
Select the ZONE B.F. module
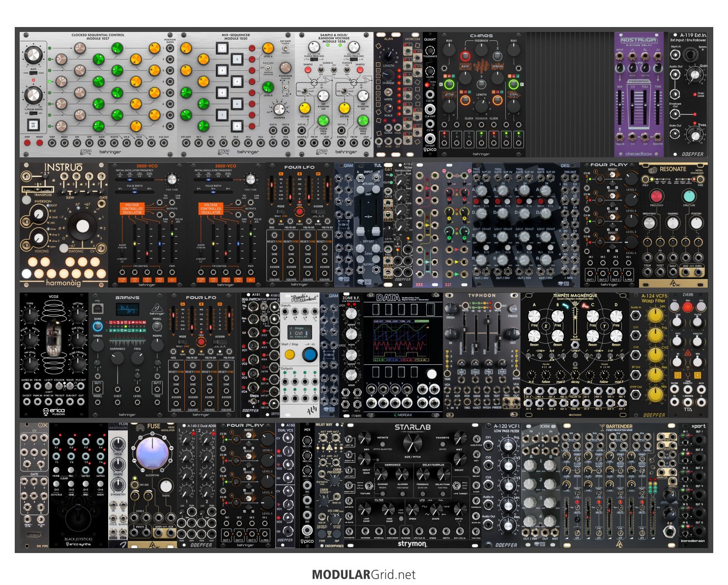[x=351, y=355]
